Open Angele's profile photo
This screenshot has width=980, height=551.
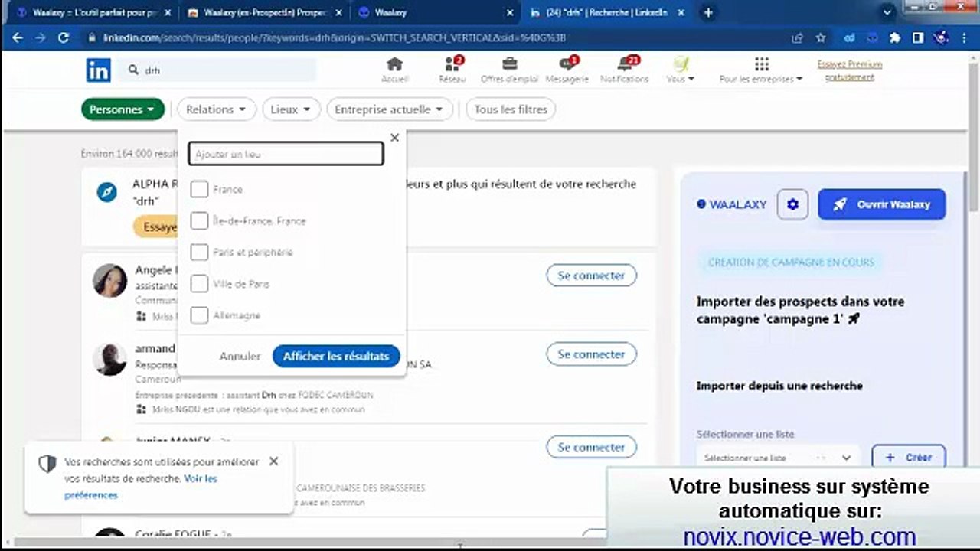109,281
